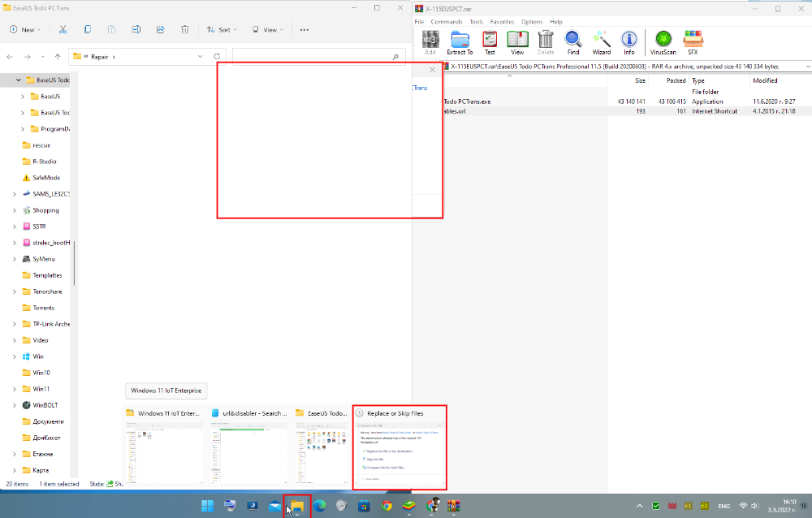Show hidden system tray icons chevron
This screenshot has width=812, height=518.
(x=640, y=506)
